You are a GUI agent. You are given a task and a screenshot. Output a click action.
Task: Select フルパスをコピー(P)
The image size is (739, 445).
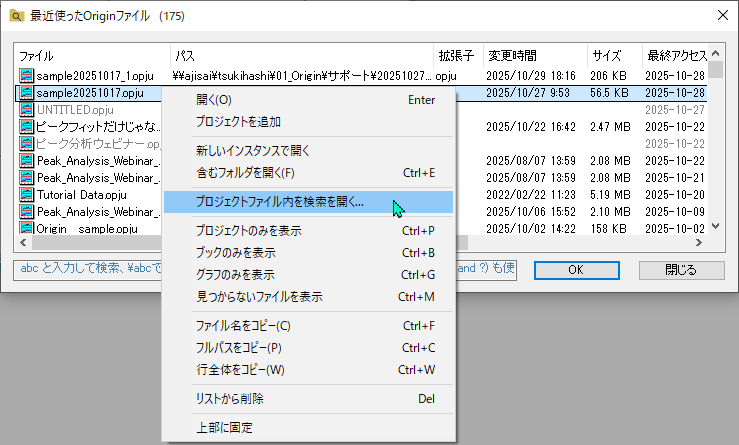[x=308, y=348]
